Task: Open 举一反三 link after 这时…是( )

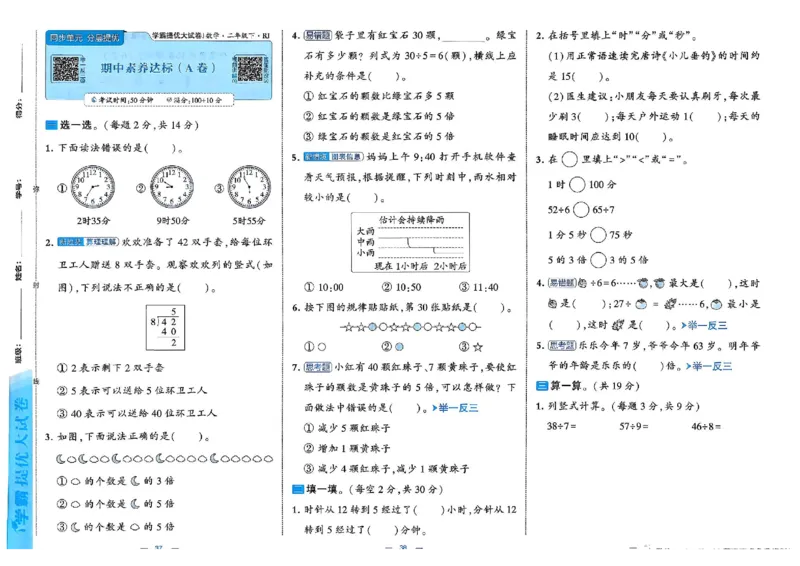Action: tap(704, 325)
